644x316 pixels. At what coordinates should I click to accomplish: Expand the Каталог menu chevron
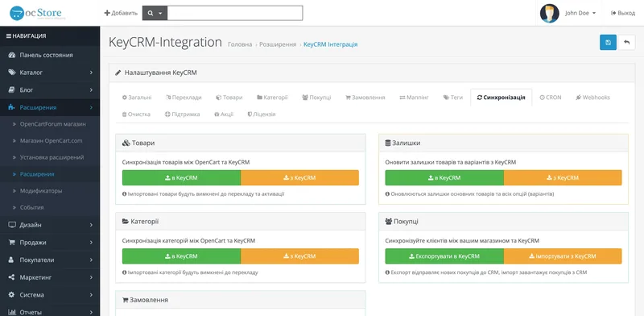(91, 73)
